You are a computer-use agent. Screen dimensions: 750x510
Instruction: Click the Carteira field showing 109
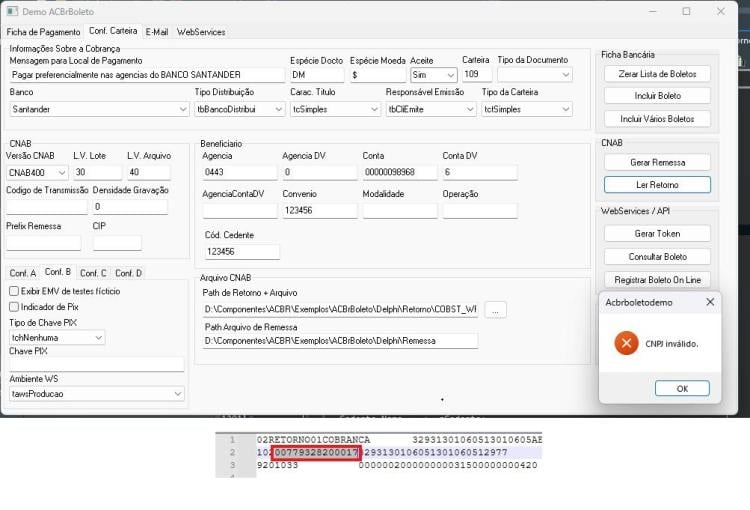(477, 74)
